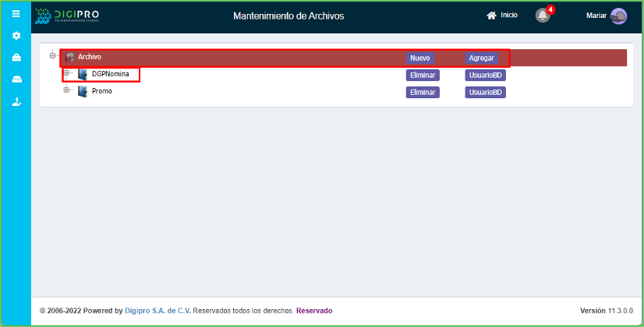The image size is (644, 327).
Task: Select the Promo tree item
Action: click(101, 92)
